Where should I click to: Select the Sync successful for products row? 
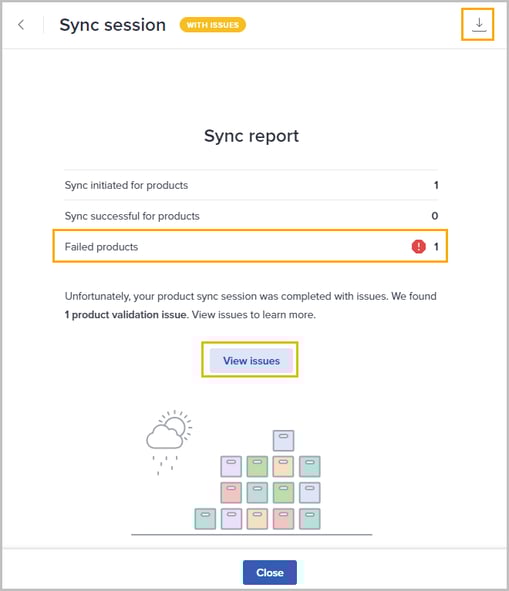coord(251,216)
